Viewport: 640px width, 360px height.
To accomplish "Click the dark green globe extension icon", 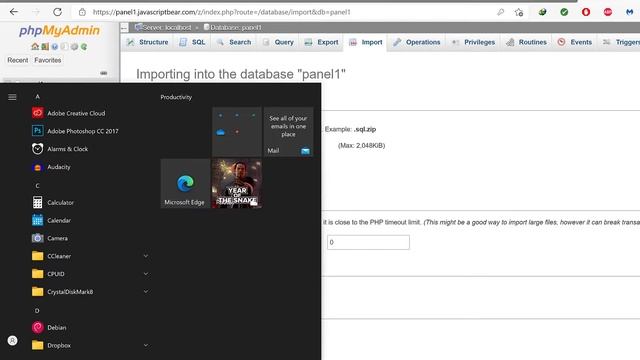I will [542, 12].
